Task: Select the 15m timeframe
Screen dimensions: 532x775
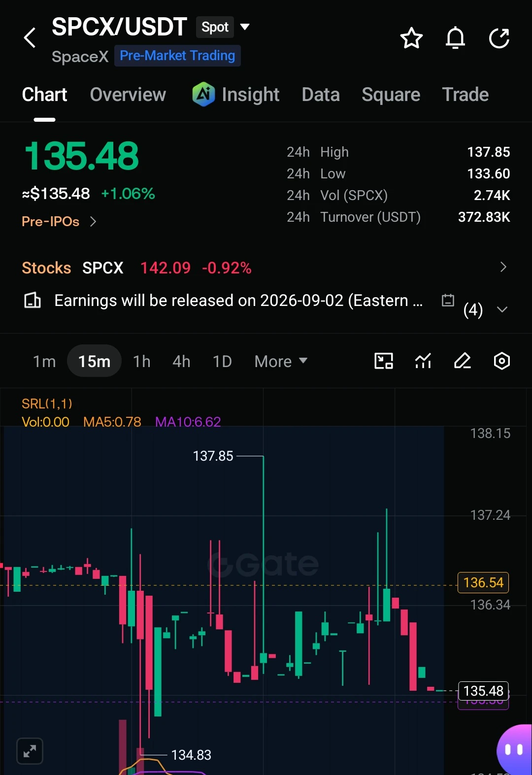Action: [x=94, y=361]
